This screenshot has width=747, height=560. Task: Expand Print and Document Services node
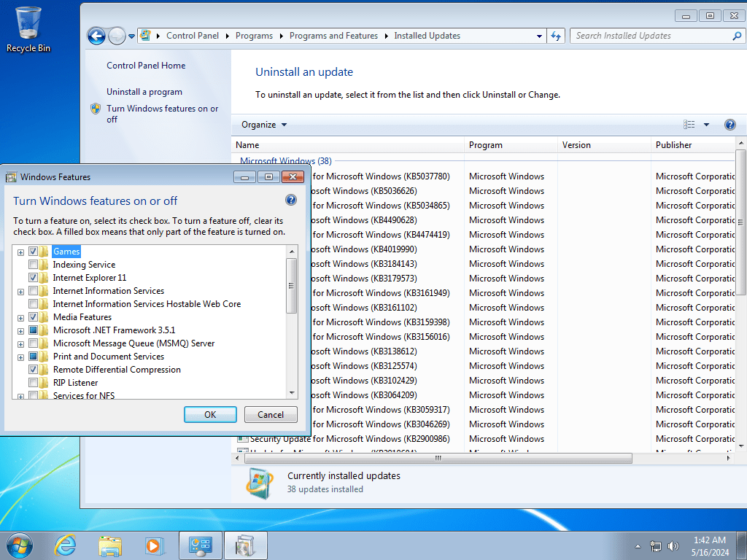[x=20, y=357]
